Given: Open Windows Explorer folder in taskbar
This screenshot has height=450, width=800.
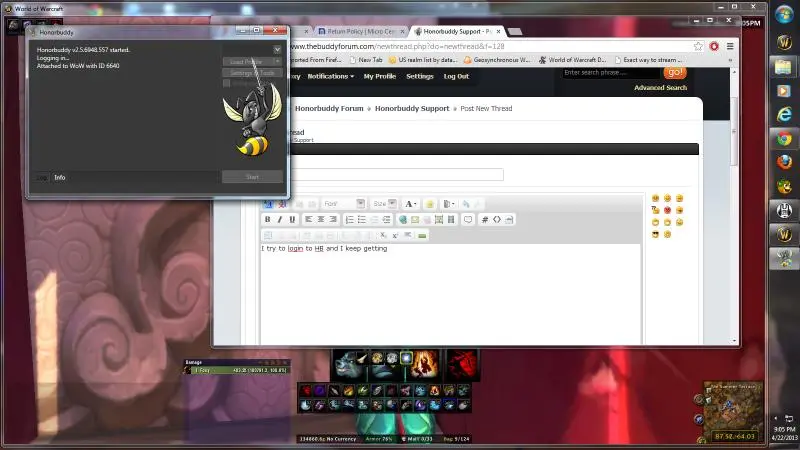Looking at the screenshot, I should pos(784,66).
